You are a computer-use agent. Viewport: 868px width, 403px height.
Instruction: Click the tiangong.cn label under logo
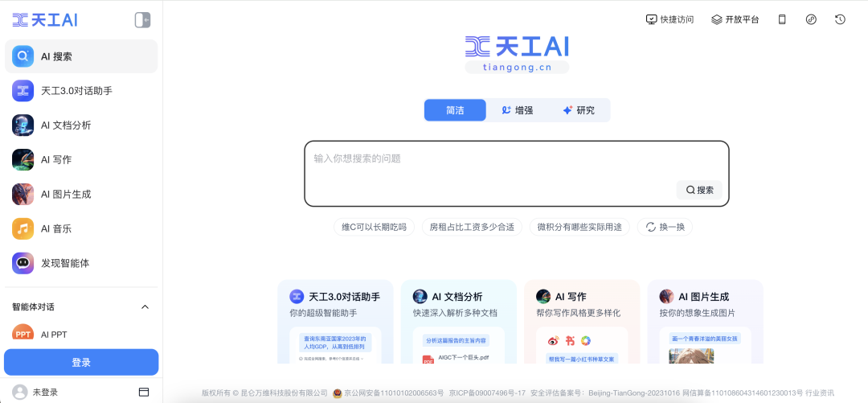(517, 68)
